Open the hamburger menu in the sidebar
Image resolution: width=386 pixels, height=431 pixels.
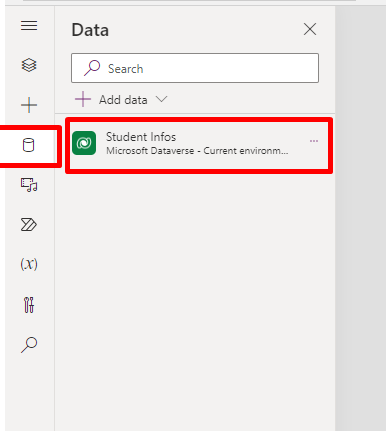pos(29,26)
